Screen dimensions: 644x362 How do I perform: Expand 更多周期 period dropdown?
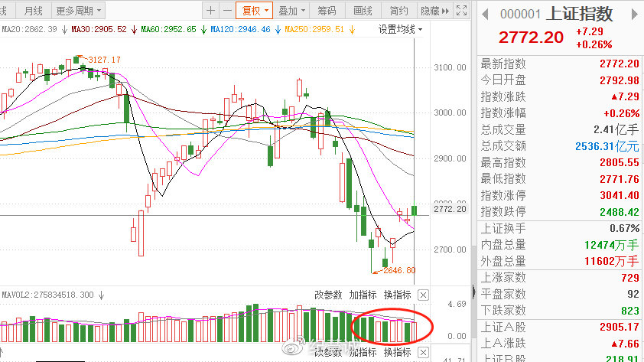[x=79, y=11]
